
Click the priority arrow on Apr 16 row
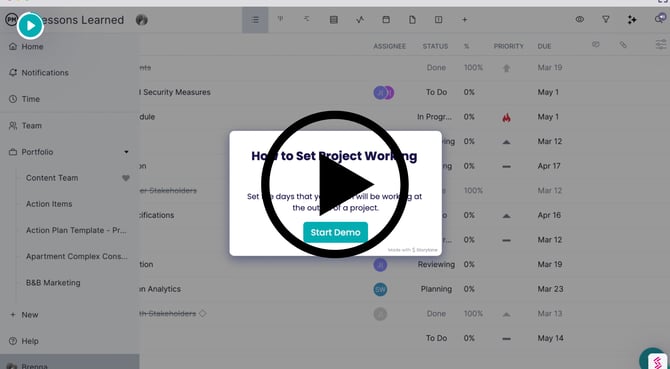pyautogui.click(x=506, y=216)
